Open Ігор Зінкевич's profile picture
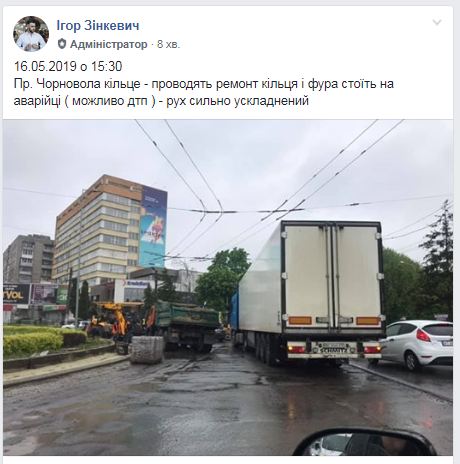 31,34
